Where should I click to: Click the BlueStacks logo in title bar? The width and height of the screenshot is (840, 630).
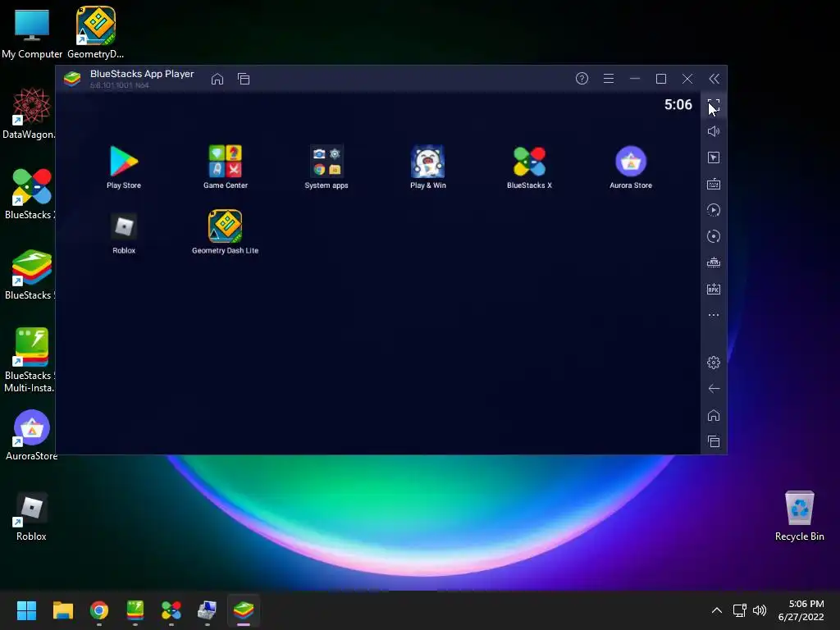72,79
